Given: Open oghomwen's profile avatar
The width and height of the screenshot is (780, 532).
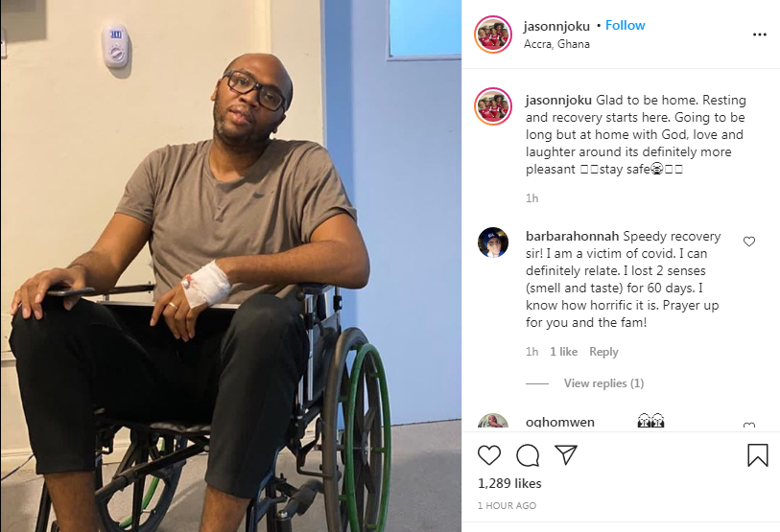Looking at the screenshot, I should click(x=493, y=422).
